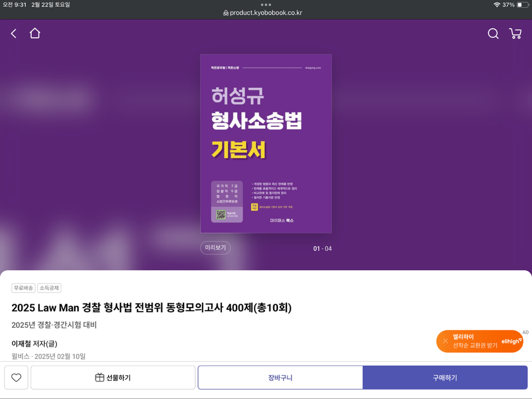The width and height of the screenshot is (532, 399).
Task: Tap the product.kyobobook.co.kr address bar
Action: 262,13
